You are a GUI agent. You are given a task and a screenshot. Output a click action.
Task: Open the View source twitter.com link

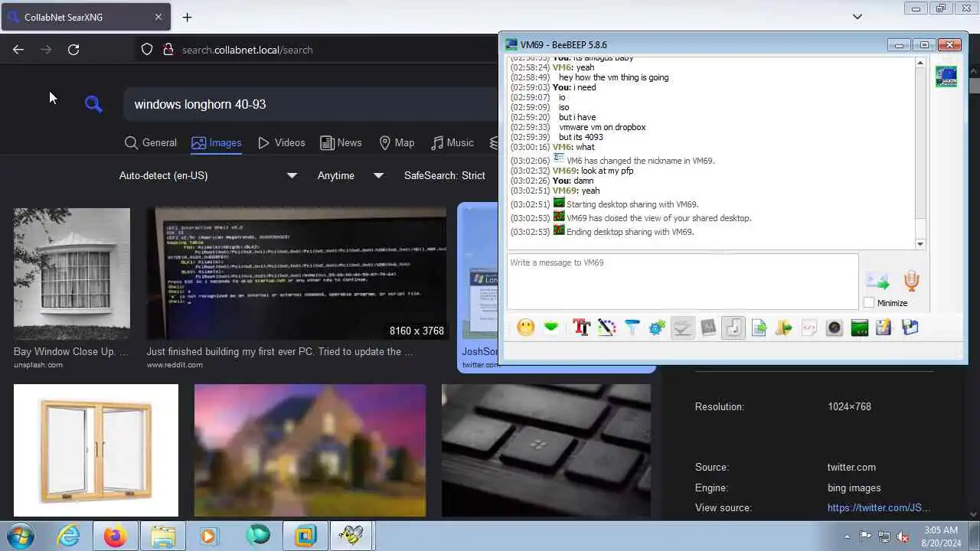coord(879,507)
